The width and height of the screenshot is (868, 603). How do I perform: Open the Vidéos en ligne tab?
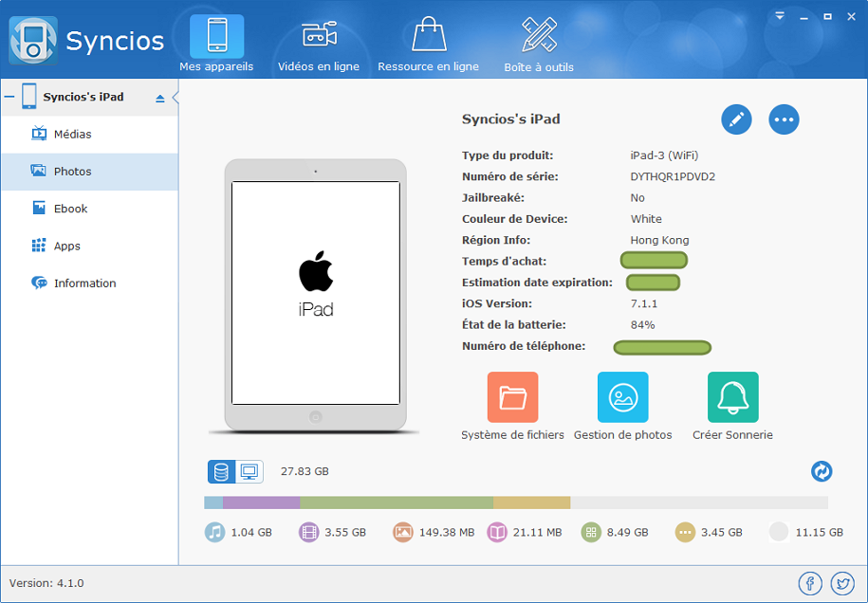pos(319,45)
